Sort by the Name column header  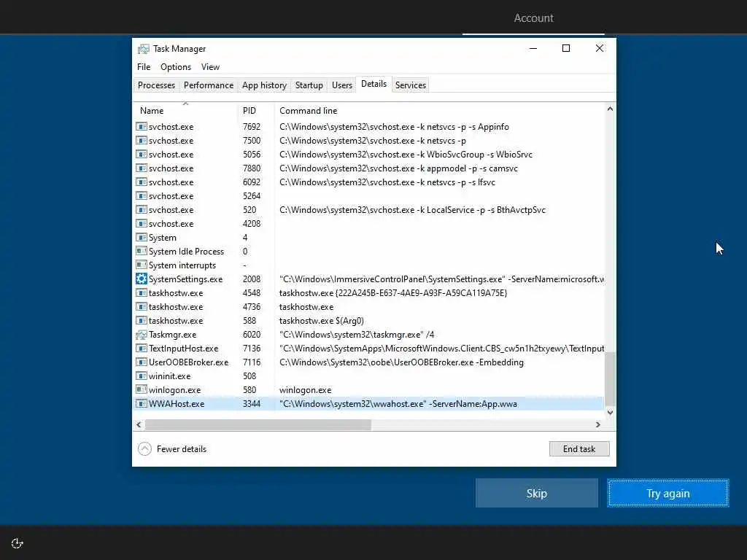coord(185,111)
